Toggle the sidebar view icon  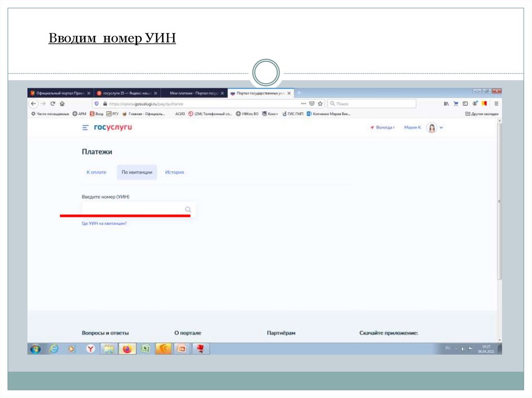coord(465,103)
